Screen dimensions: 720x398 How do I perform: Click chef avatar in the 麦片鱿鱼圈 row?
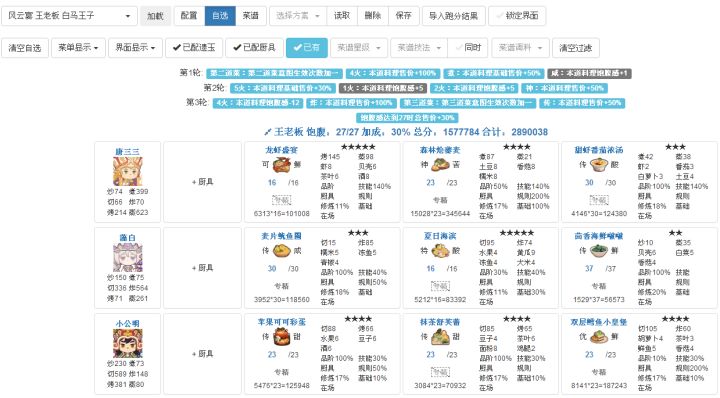128,257
